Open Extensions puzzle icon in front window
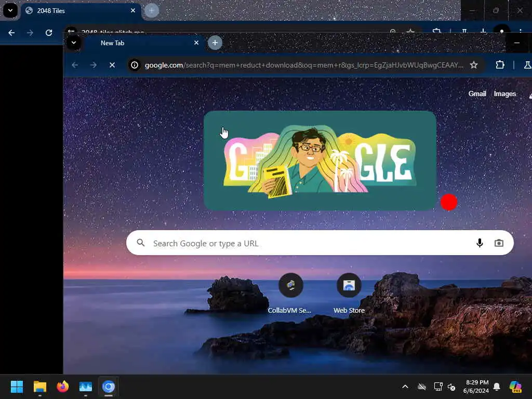532x399 pixels. coord(500,65)
